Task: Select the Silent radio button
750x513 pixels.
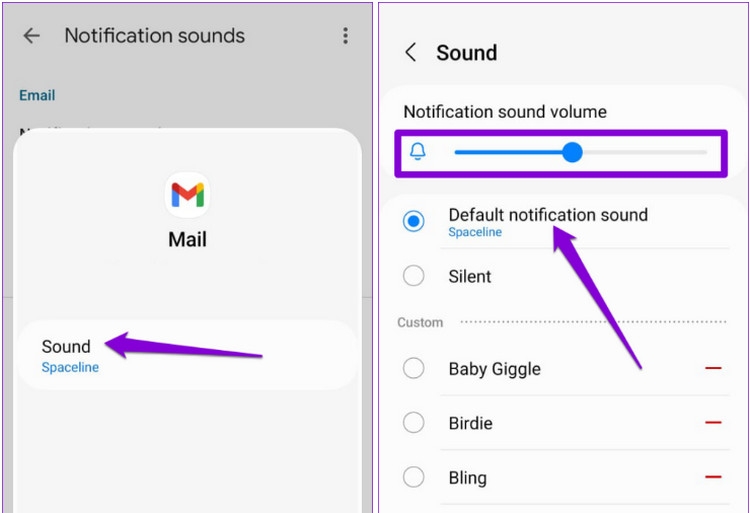Action: (413, 276)
